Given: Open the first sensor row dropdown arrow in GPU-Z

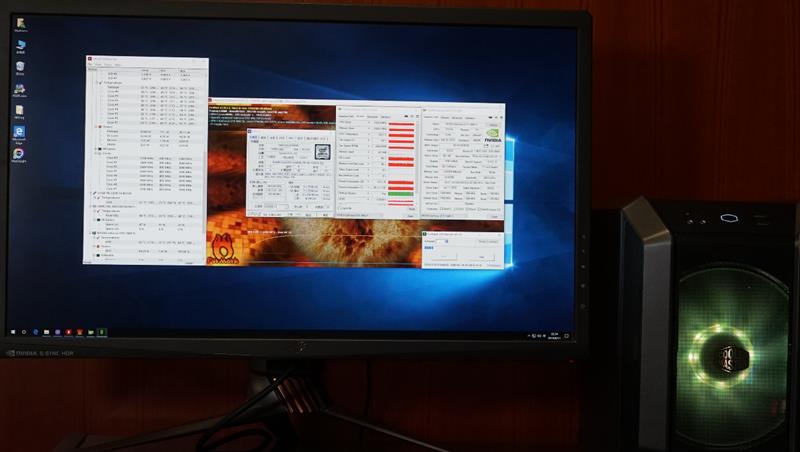Looking at the screenshot, I should (x=369, y=122).
